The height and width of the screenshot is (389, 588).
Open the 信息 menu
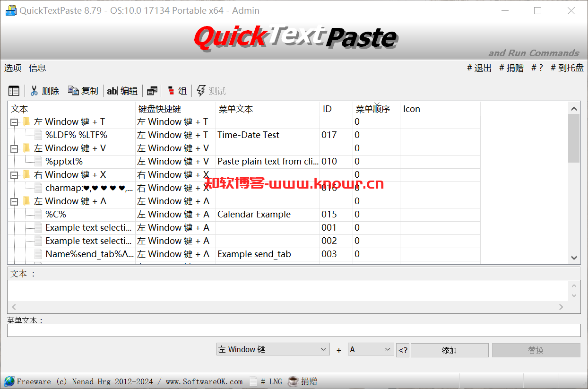[37, 68]
